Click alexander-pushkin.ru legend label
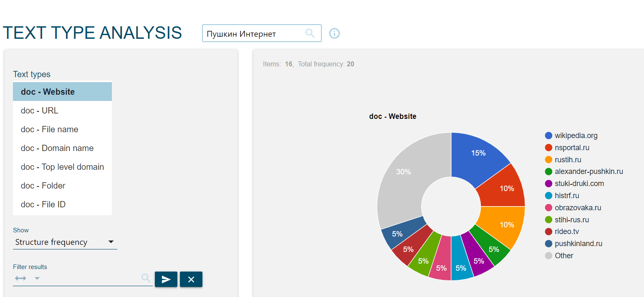The image size is (644, 297). (x=588, y=171)
